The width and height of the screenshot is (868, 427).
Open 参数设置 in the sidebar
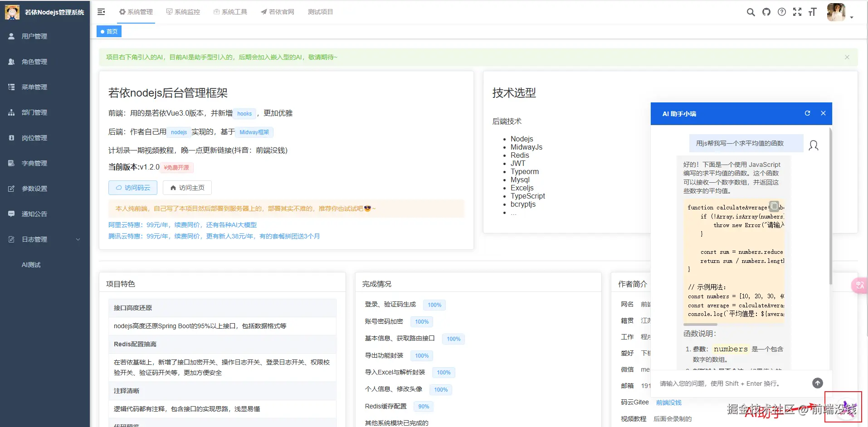pos(45,189)
